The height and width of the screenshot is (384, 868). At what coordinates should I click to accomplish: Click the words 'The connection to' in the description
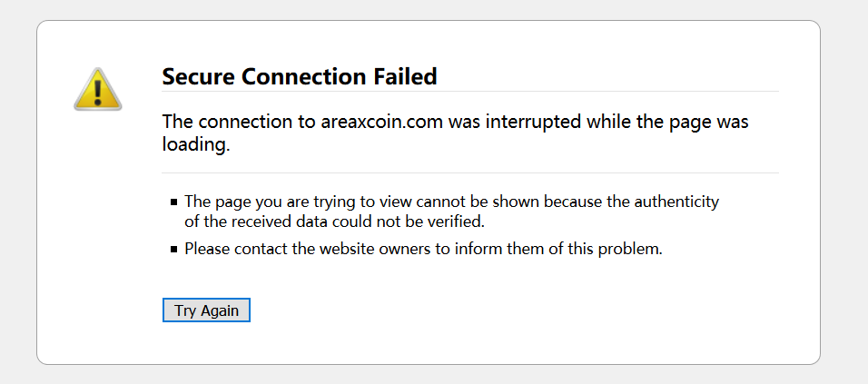pyautogui.click(x=239, y=121)
